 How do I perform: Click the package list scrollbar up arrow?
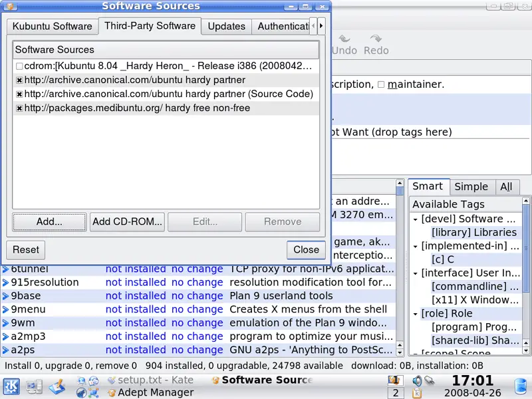[x=400, y=184]
